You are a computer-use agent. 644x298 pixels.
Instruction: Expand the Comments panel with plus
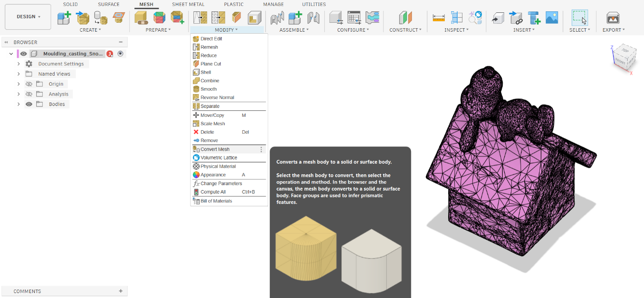click(x=120, y=291)
